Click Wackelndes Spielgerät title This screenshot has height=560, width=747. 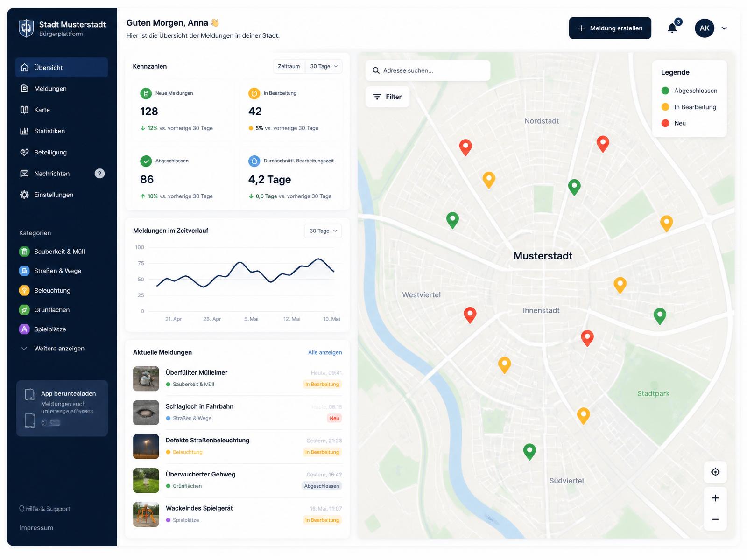[199, 508]
